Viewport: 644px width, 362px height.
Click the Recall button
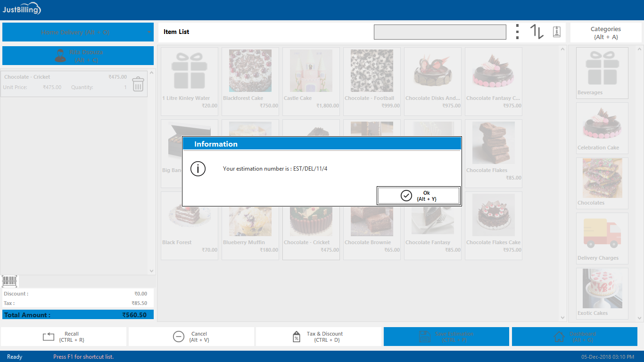coord(64,337)
